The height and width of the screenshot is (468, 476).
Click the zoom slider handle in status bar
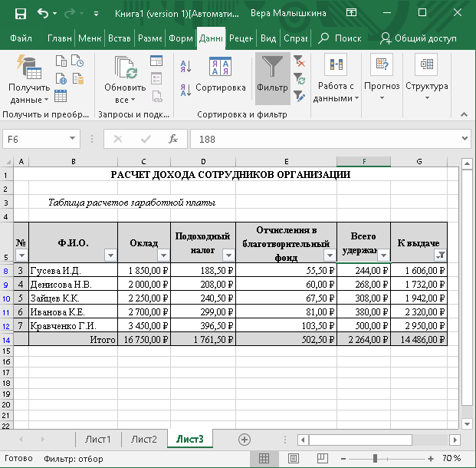[x=375, y=458]
